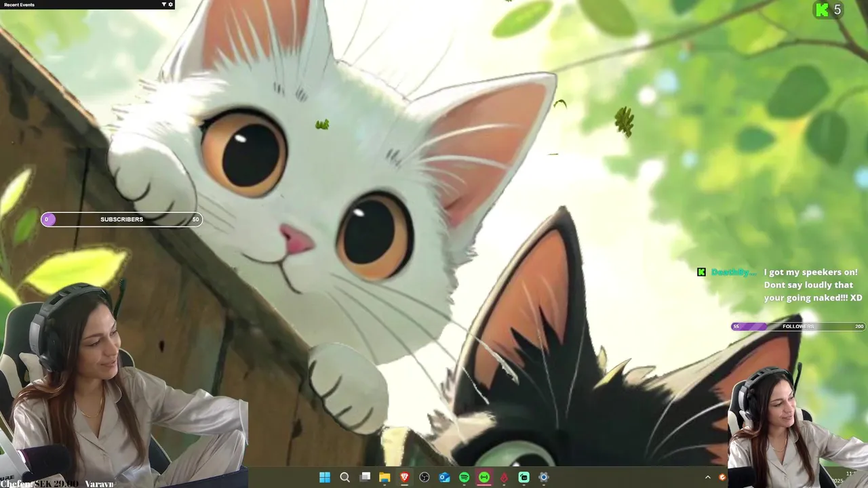Open the blue gear Settings app on taskbar
The image size is (868, 488).
tap(543, 477)
